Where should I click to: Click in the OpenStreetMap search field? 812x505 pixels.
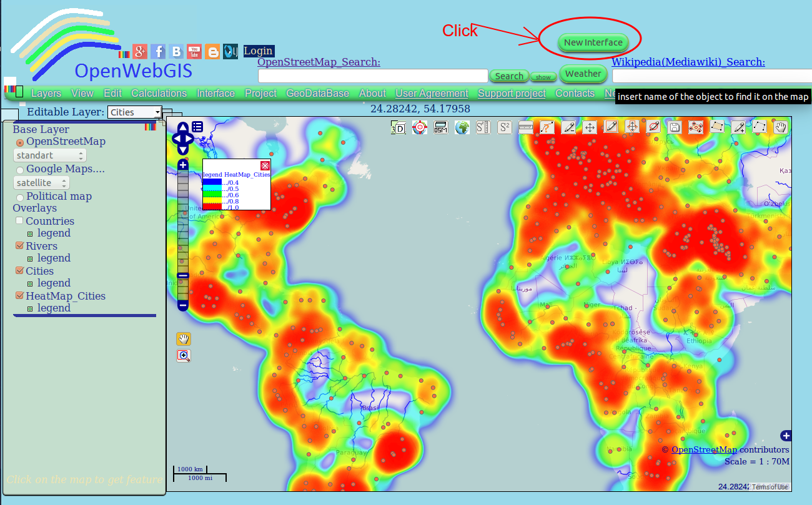click(x=372, y=76)
